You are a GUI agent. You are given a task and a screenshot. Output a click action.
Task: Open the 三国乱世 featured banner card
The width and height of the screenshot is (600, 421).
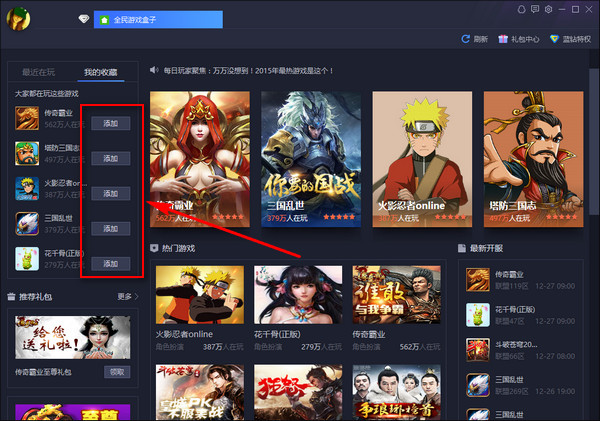click(311, 159)
